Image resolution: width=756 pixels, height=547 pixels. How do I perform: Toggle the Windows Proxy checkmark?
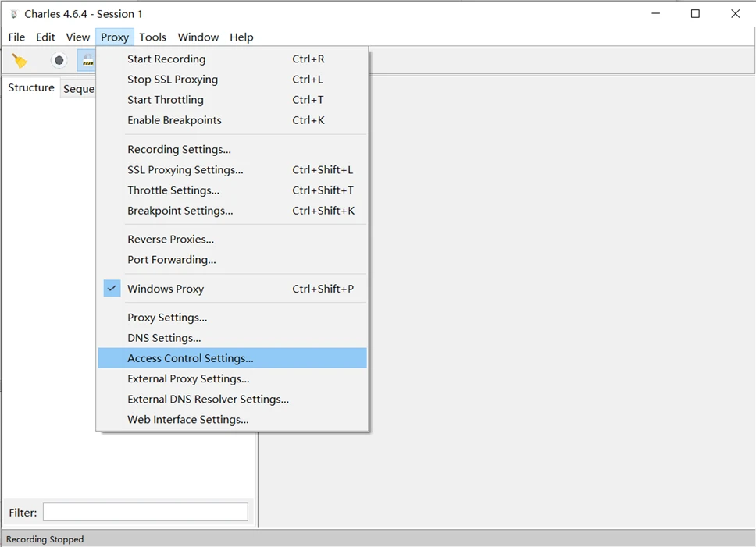112,289
